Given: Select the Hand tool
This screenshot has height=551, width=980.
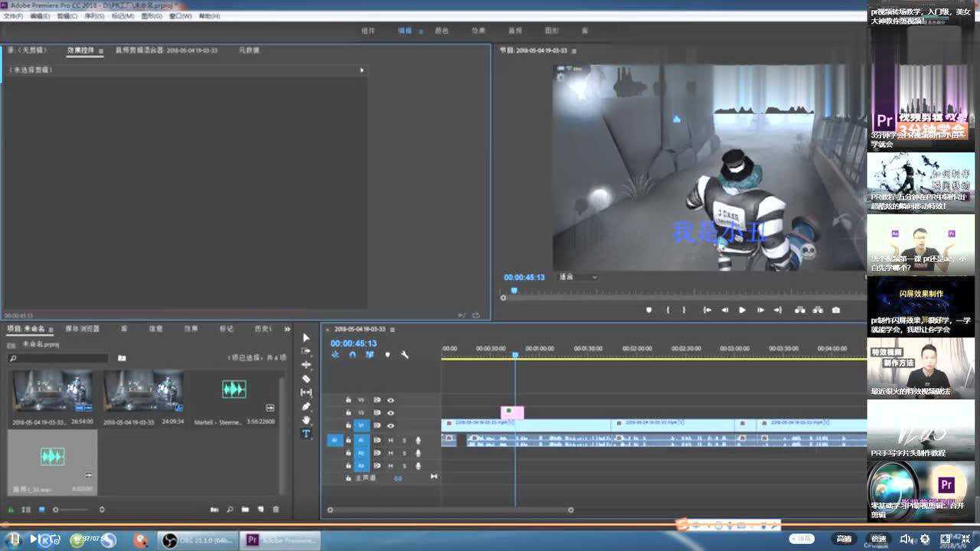Looking at the screenshot, I should pyautogui.click(x=306, y=420).
